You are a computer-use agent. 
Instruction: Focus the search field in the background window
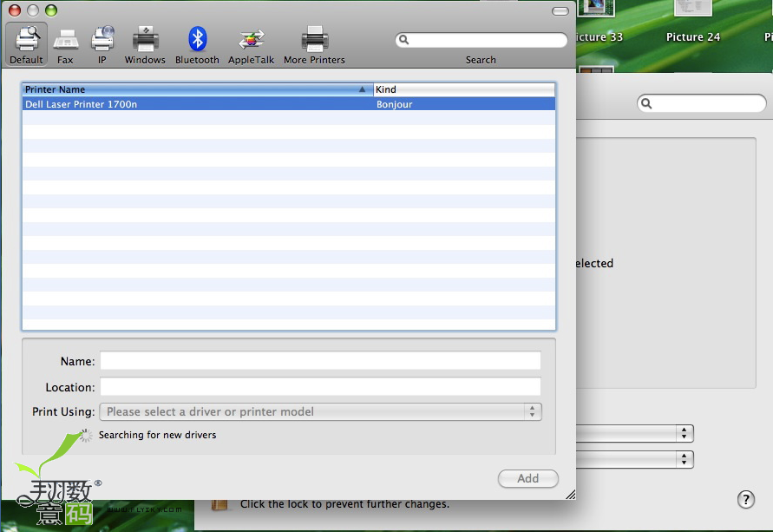tap(702, 103)
